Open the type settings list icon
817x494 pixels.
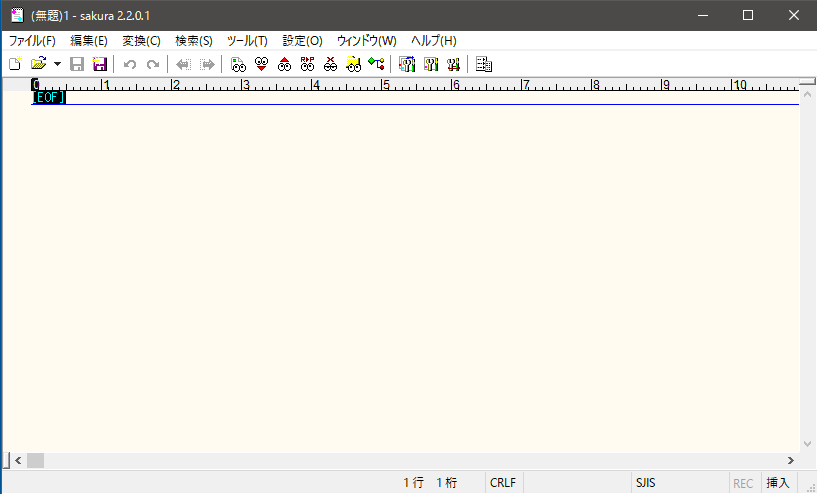tap(407, 64)
